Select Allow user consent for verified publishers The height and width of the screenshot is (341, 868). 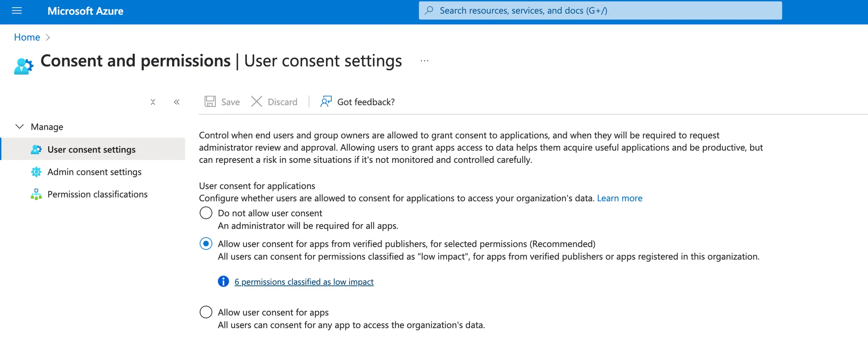tap(206, 244)
